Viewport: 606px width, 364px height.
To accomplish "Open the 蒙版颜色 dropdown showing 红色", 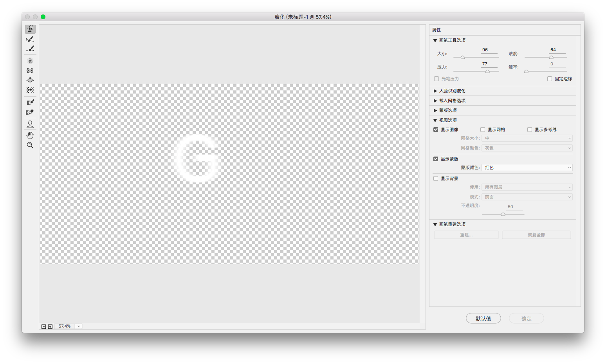I will [527, 168].
